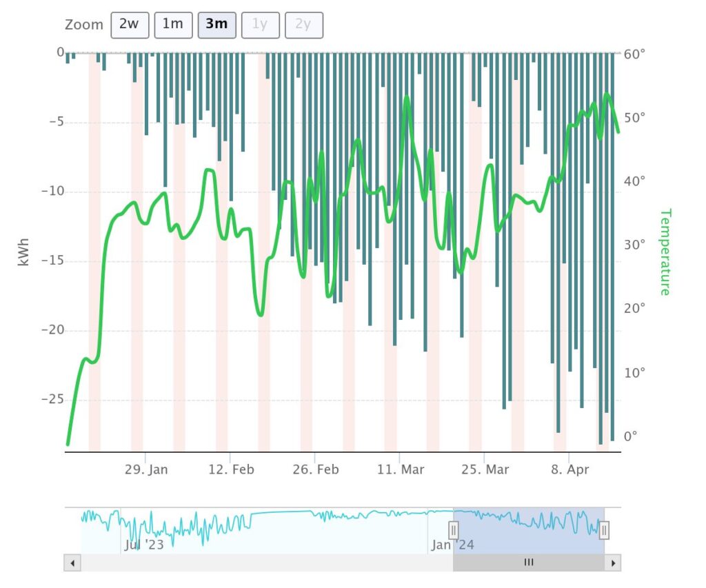Click the Zoom label text
706x588 pixels.
[x=83, y=25]
